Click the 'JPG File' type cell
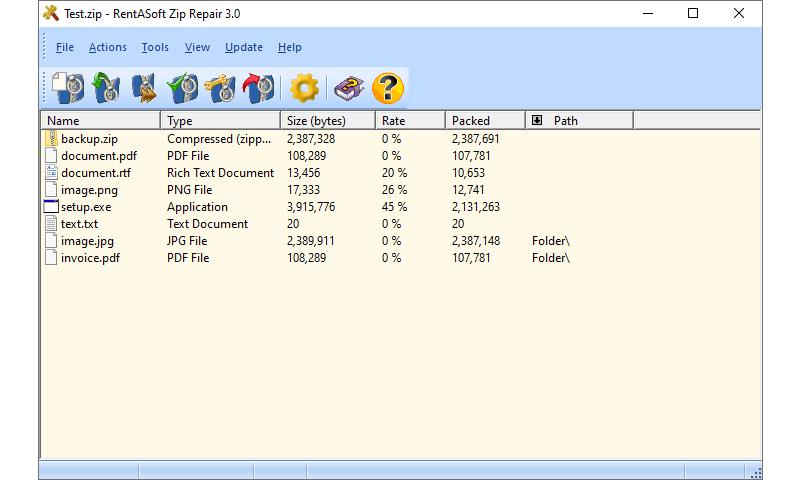This screenshot has height=480, width=800. coord(187,241)
